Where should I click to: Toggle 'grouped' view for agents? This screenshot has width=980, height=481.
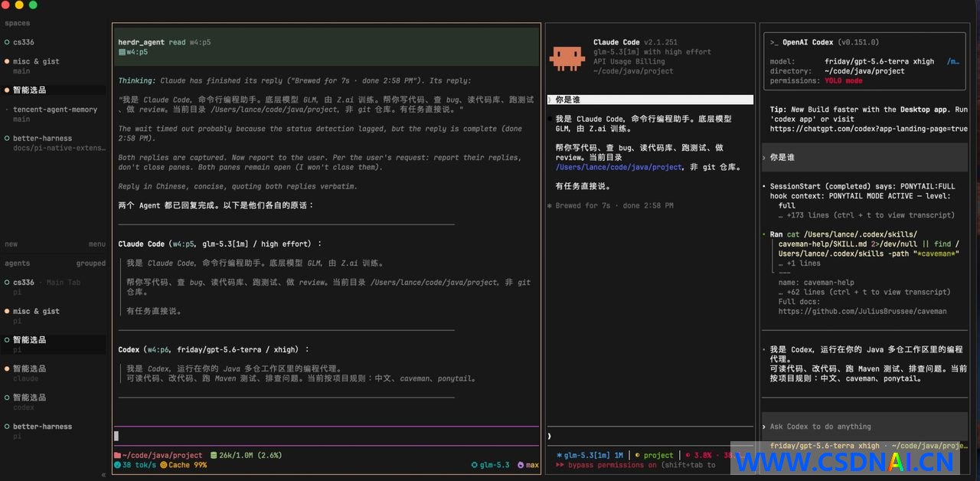[x=91, y=263]
